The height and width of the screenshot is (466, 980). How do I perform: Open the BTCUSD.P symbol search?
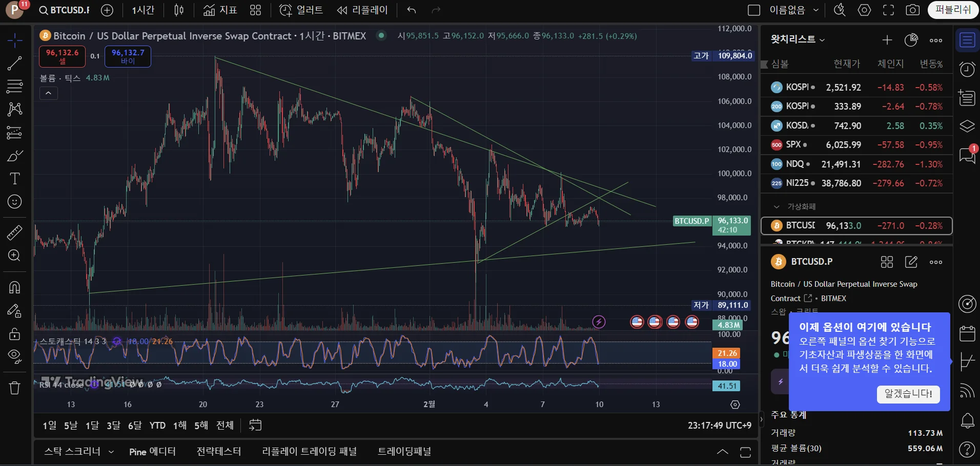pos(65,10)
